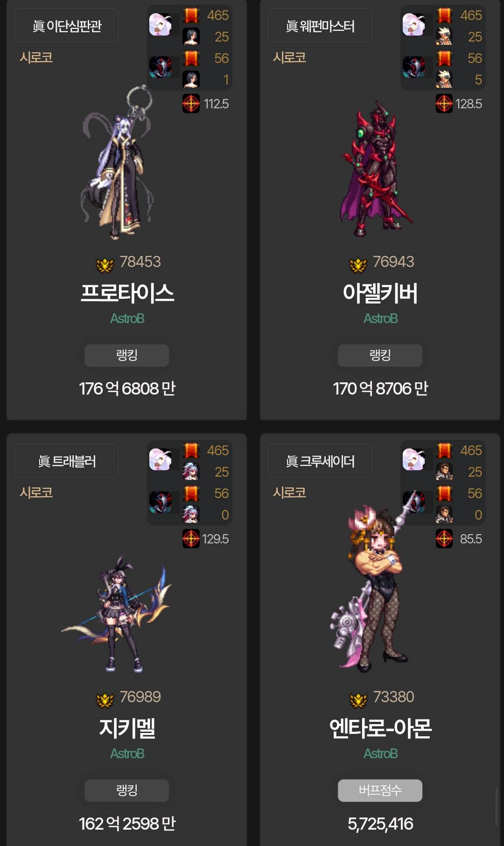Click the crown fame icon beside 78453
Screen dimensions: 504x846
(x=105, y=265)
